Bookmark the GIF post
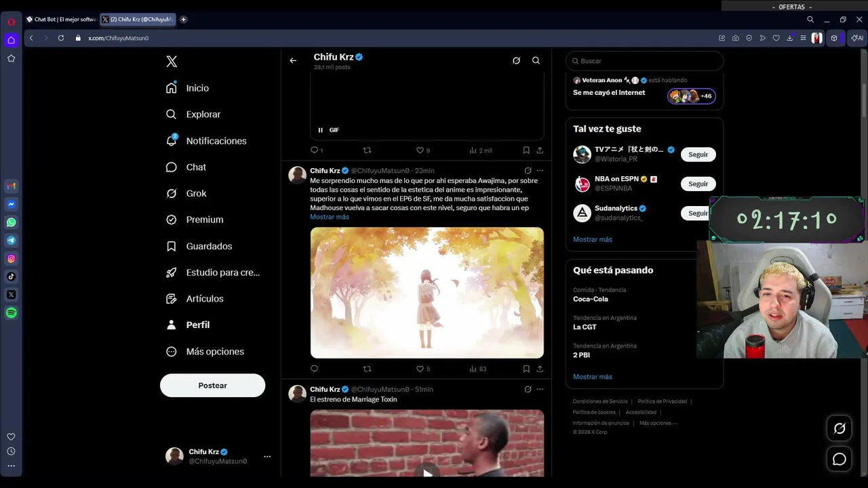The height and width of the screenshot is (488, 868). (526, 150)
